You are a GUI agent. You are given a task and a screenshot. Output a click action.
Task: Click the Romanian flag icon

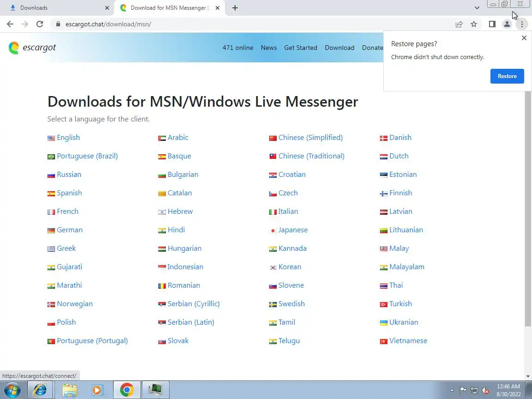[162, 286]
